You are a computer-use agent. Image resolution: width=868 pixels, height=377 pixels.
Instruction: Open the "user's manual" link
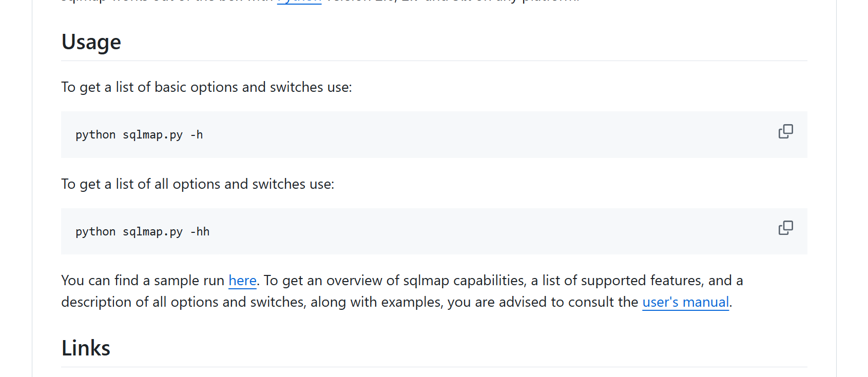tap(686, 302)
